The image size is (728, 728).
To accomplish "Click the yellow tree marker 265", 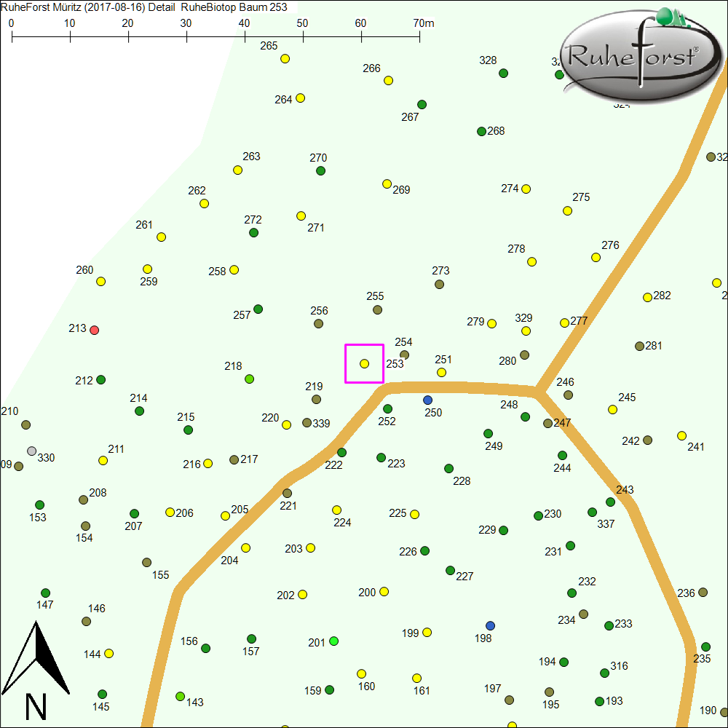I will click(x=285, y=58).
